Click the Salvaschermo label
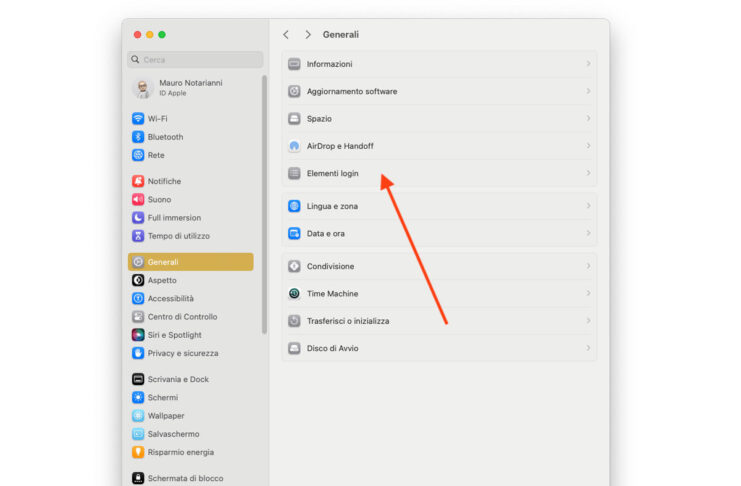 [173, 434]
